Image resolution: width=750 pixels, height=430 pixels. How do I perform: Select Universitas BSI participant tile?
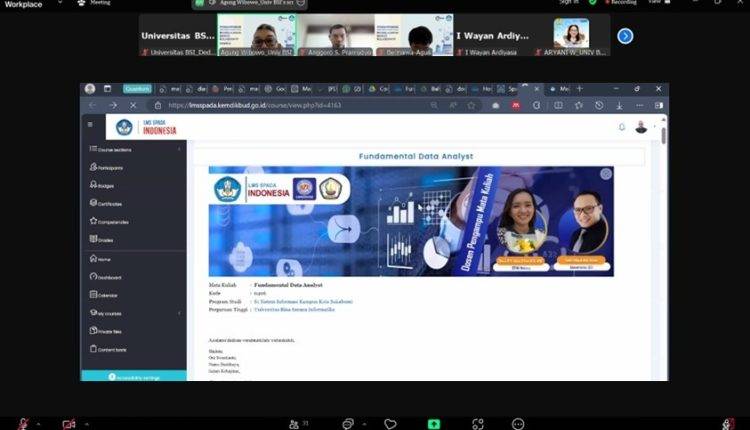pyautogui.click(x=178, y=34)
